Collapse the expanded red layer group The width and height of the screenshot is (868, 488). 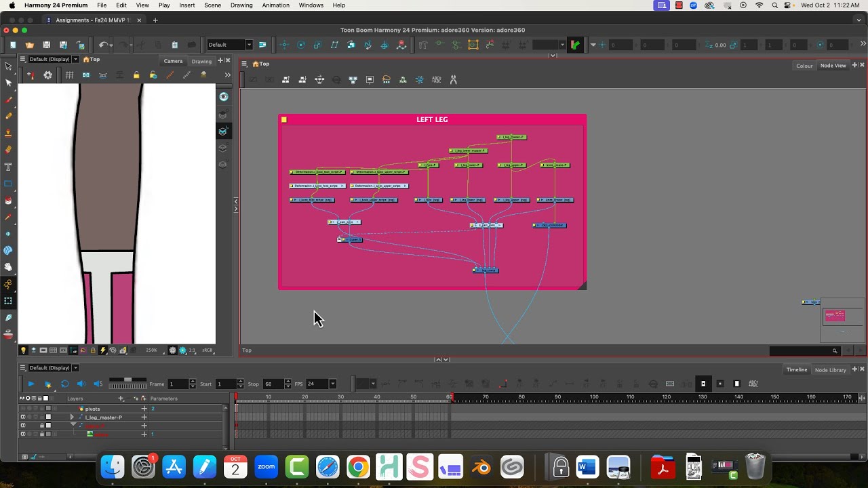tap(73, 425)
